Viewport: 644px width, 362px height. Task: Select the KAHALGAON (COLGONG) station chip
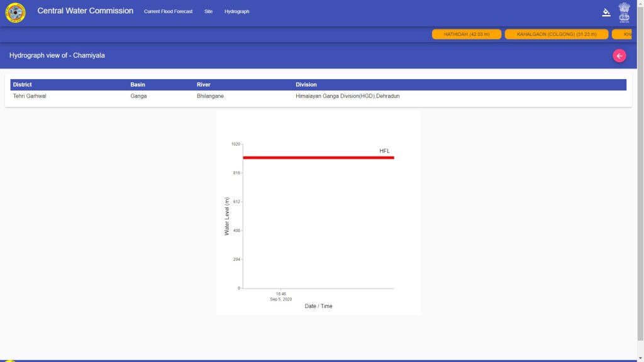(556, 34)
